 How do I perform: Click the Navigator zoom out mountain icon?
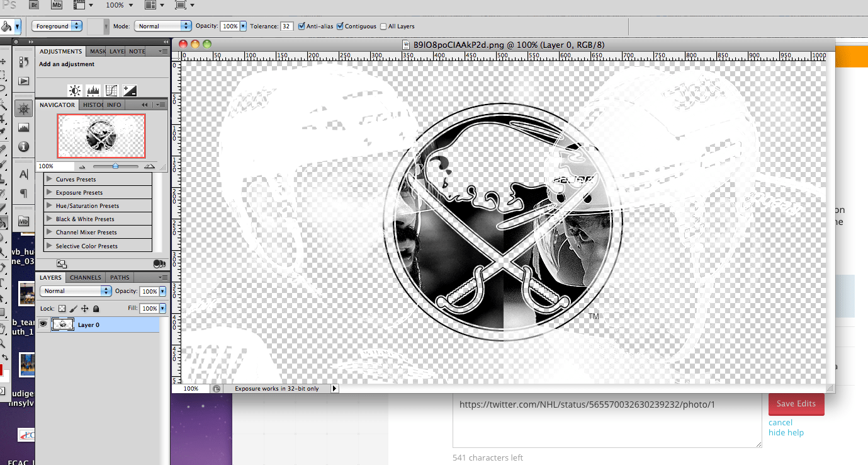coord(82,167)
